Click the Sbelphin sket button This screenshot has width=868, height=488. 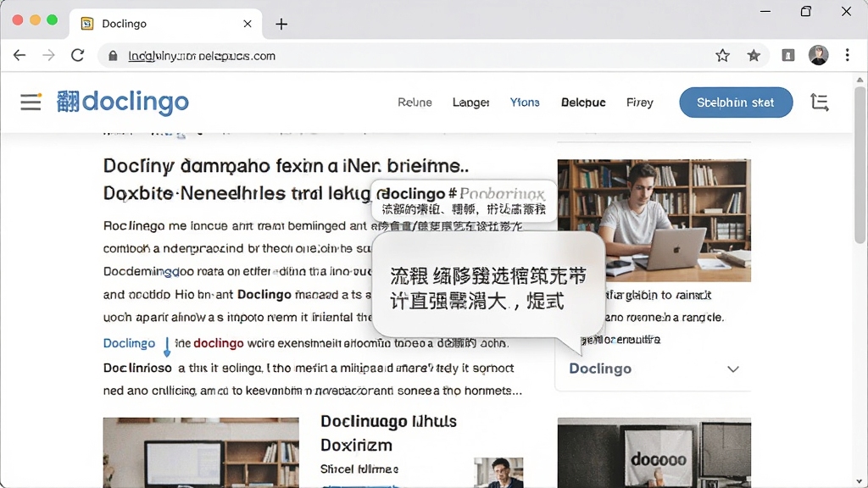736,103
